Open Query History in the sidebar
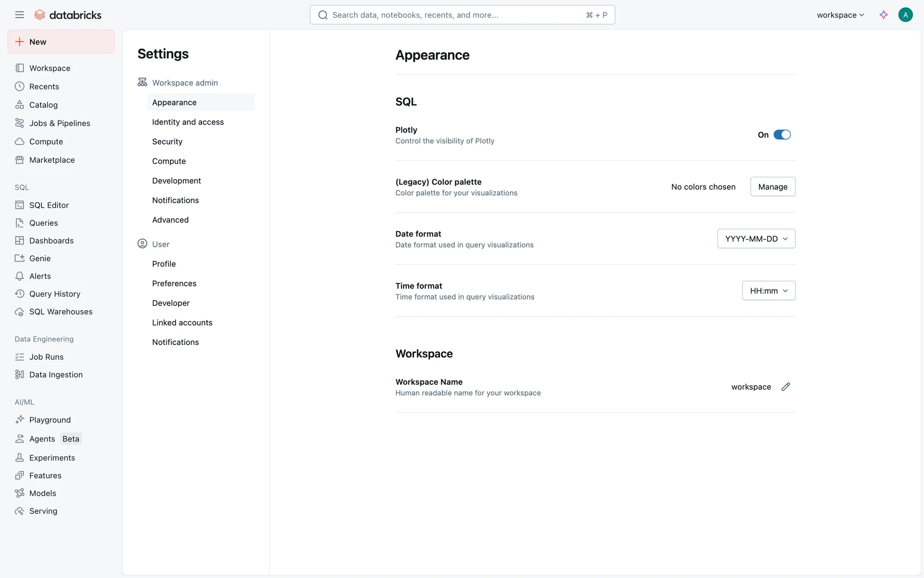924x578 pixels. coord(55,294)
